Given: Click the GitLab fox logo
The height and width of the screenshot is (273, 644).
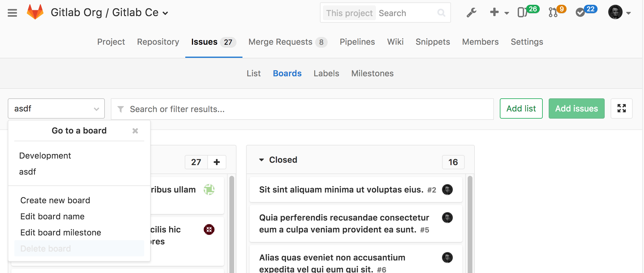Looking at the screenshot, I should (x=35, y=12).
